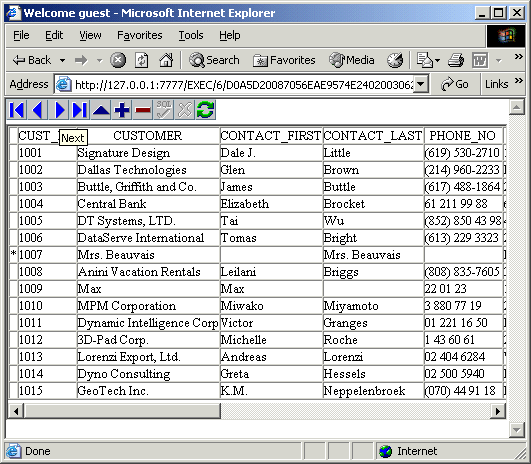Screen dimensions: 531x464
Task: Click the Central Bank customer cell
Action: coord(148,204)
